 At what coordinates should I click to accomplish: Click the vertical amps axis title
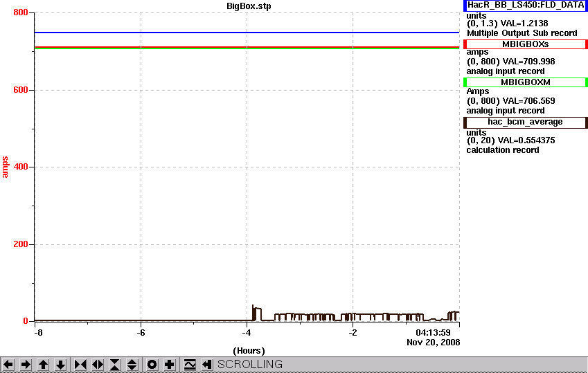(5, 167)
